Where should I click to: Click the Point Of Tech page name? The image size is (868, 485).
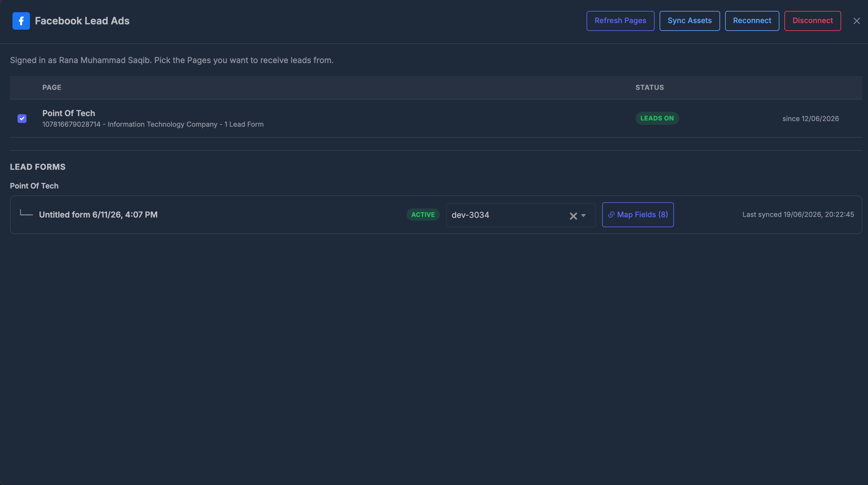[x=69, y=113]
